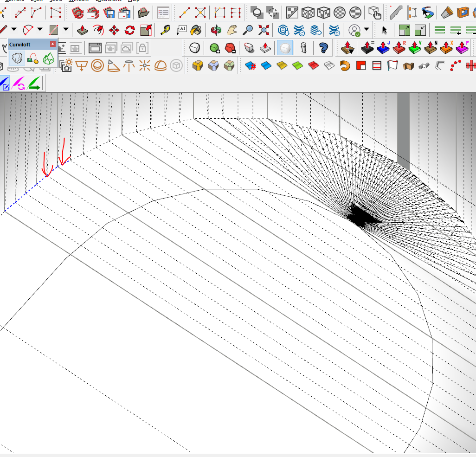This screenshot has width=476, height=457.
Task: Select the Text label tool
Action: tap(181, 30)
